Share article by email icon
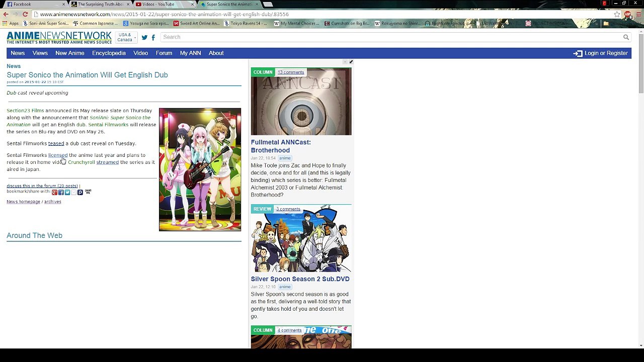The width and height of the screenshot is (644, 362). pyautogui.click(x=73, y=192)
